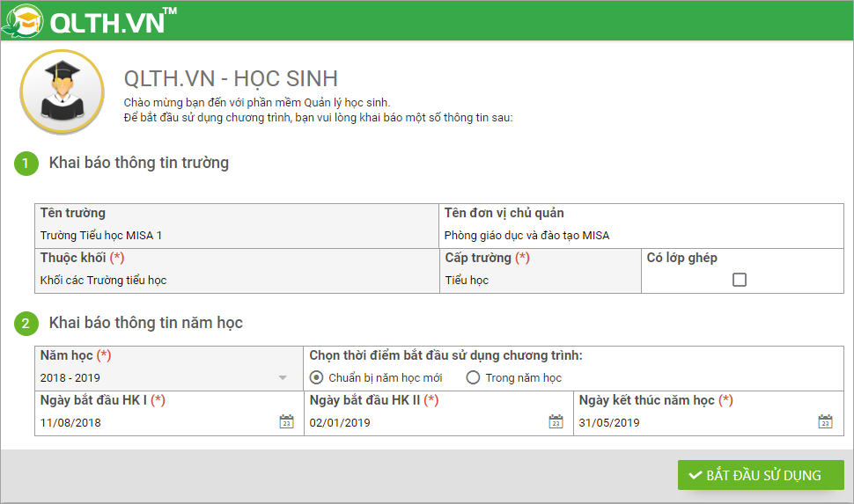The width and height of the screenshot is (854, 504).
Task: Open calendar for Ngày bắt đầu HK II
Action: [556, 422]
